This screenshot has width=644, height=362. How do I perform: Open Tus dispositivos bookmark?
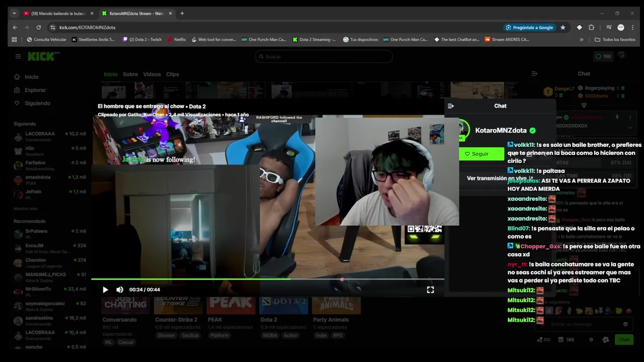coord(360,39)
